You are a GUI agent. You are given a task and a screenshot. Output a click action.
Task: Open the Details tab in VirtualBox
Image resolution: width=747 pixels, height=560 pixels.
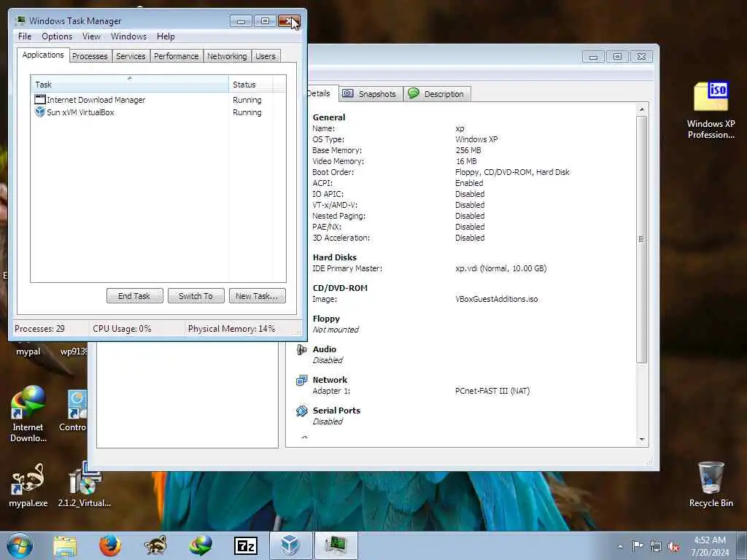coord(322,93)
